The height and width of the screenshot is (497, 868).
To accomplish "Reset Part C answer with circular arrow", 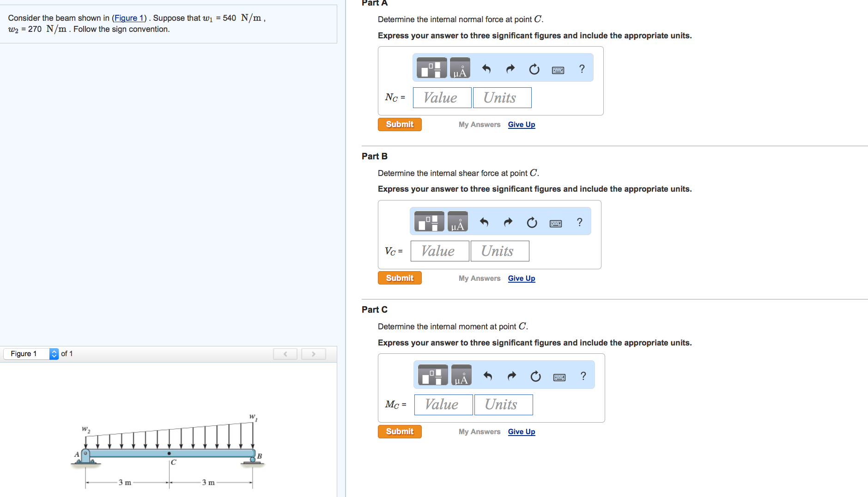I will tap(535, 376).
